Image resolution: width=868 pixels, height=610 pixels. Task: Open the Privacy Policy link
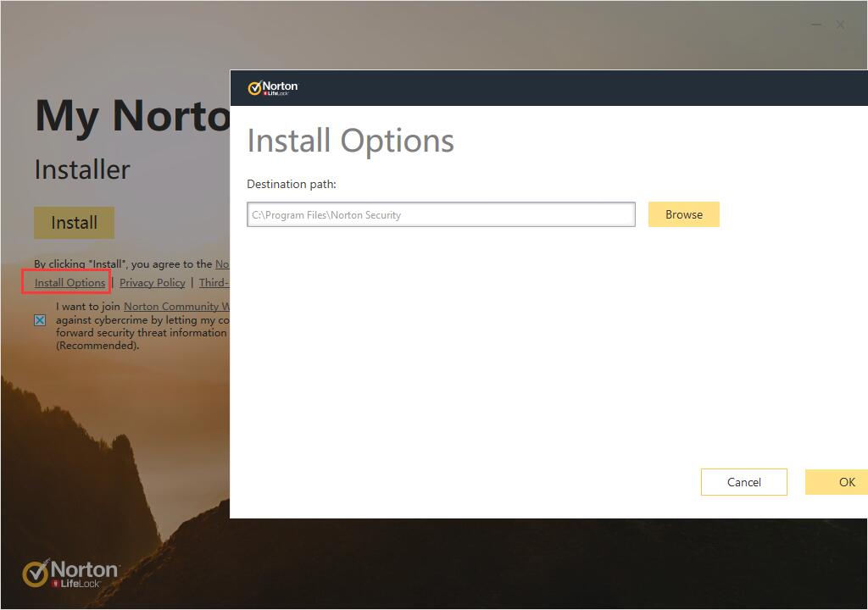pos(152,282)
